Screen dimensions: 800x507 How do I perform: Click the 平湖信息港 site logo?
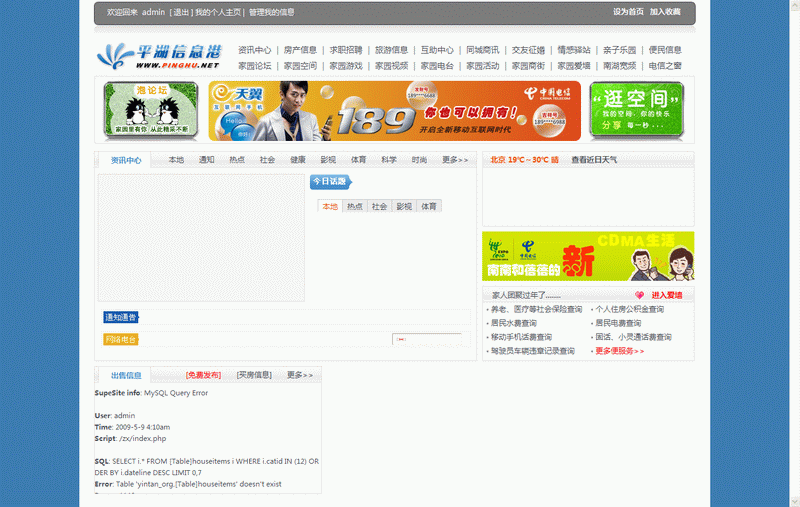pyautogui.click(x=160, y=56)
